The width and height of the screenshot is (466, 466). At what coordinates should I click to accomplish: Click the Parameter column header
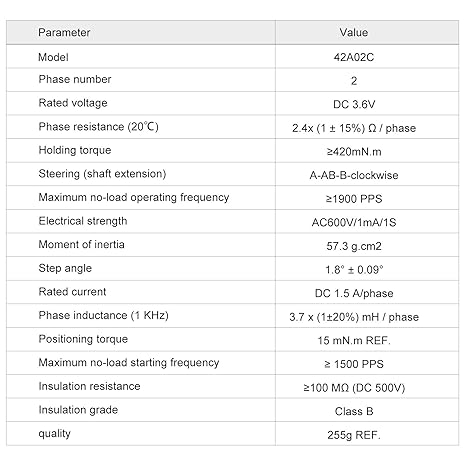(x=64, y=33)
